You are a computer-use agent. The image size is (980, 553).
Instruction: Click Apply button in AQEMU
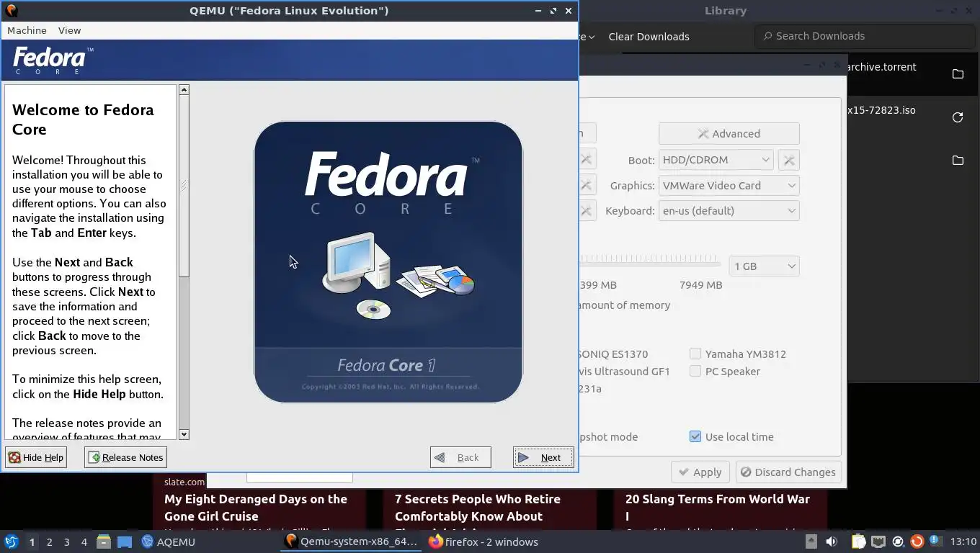[x=700, y=472]
